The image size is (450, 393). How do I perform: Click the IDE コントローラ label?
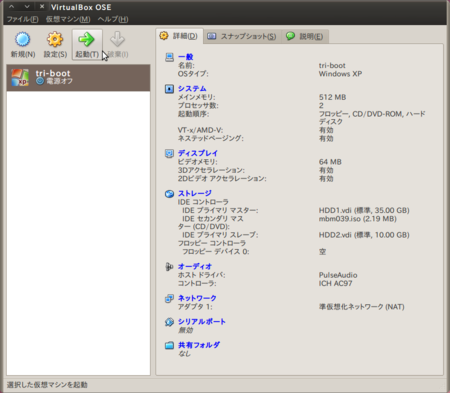(203, 202)
